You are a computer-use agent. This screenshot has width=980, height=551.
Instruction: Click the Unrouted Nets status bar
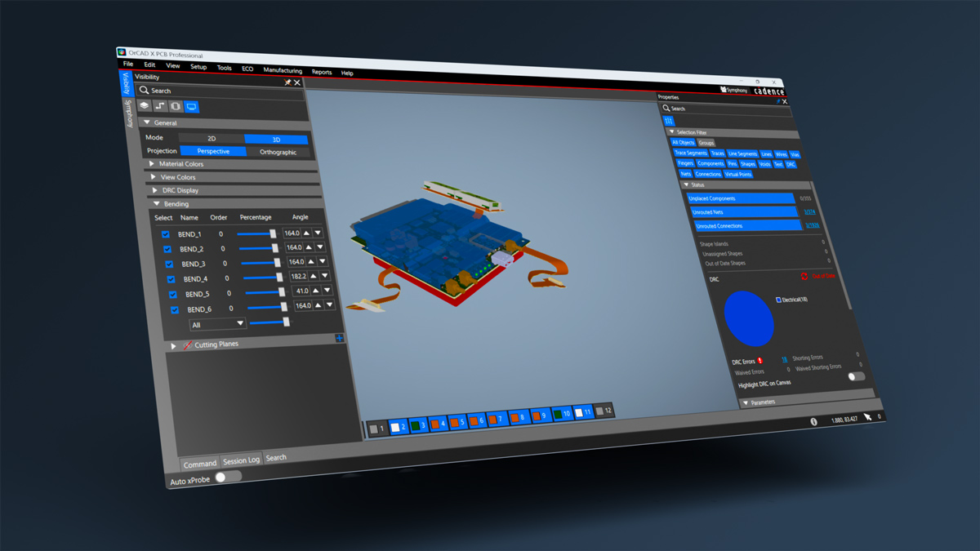pyautogui.click(x=743, y=212)
